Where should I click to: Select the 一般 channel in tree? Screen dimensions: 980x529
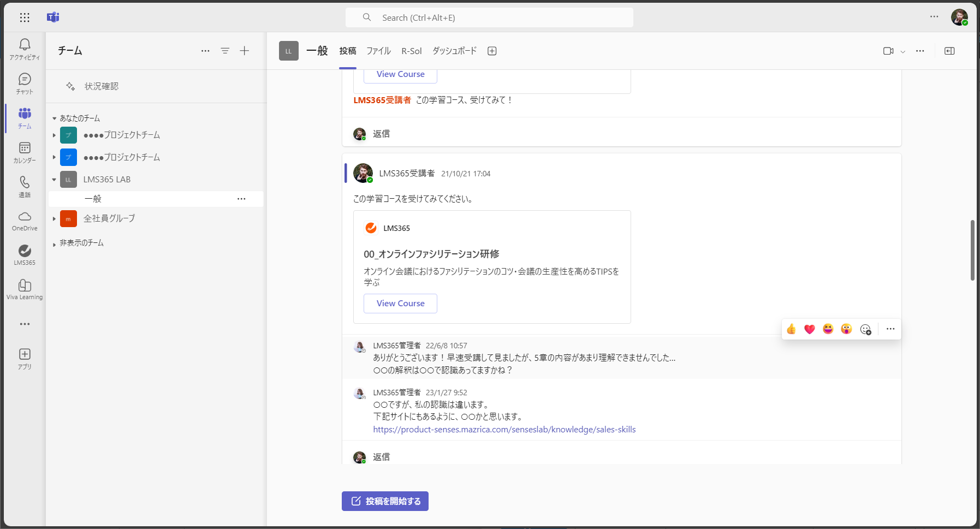pyautogui.click(x=156, y=199)
